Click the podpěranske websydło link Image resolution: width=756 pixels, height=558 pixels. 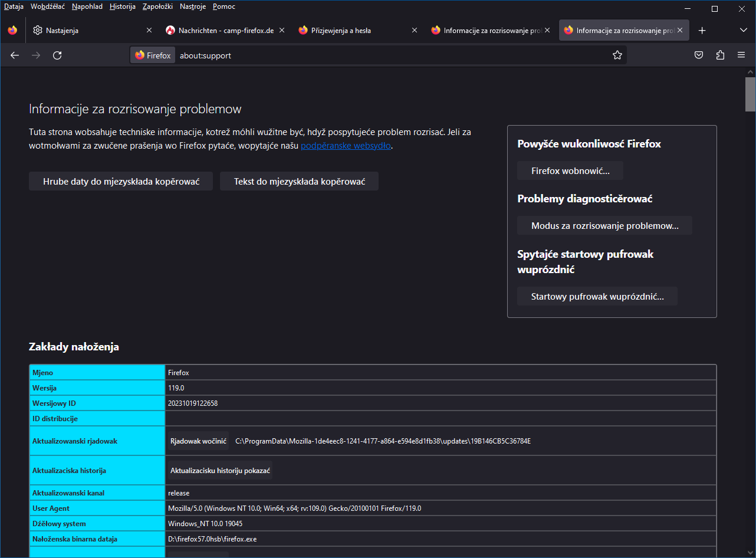346,146
